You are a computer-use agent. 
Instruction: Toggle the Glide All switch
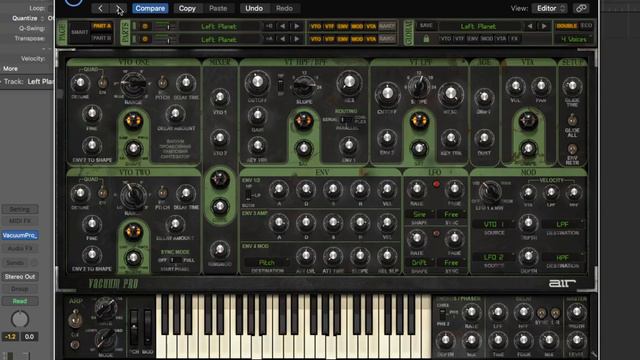pyautogui.click(x=572, y=120)
